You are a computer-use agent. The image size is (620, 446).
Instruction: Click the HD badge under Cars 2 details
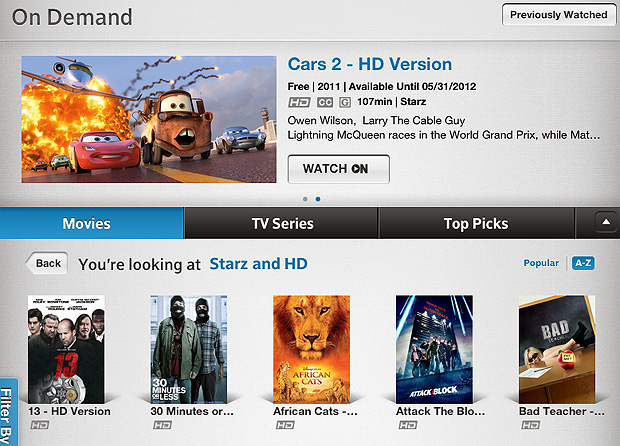pos(299,102)
